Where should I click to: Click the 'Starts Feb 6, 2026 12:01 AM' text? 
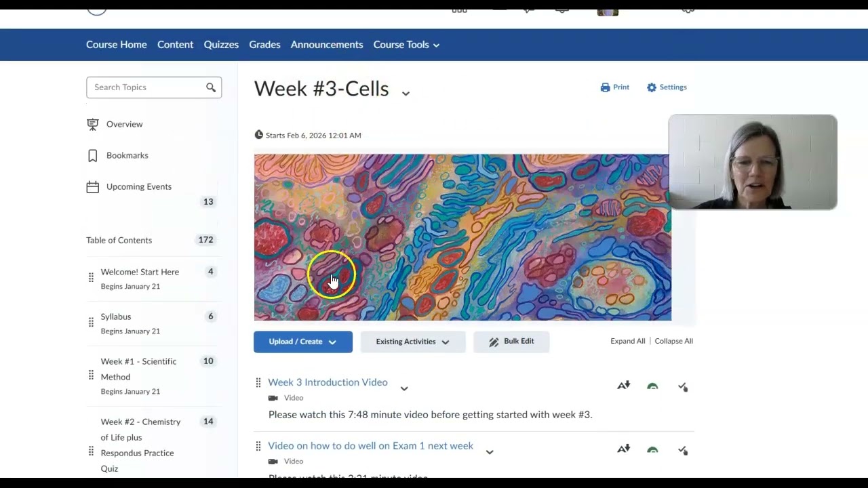313,136
